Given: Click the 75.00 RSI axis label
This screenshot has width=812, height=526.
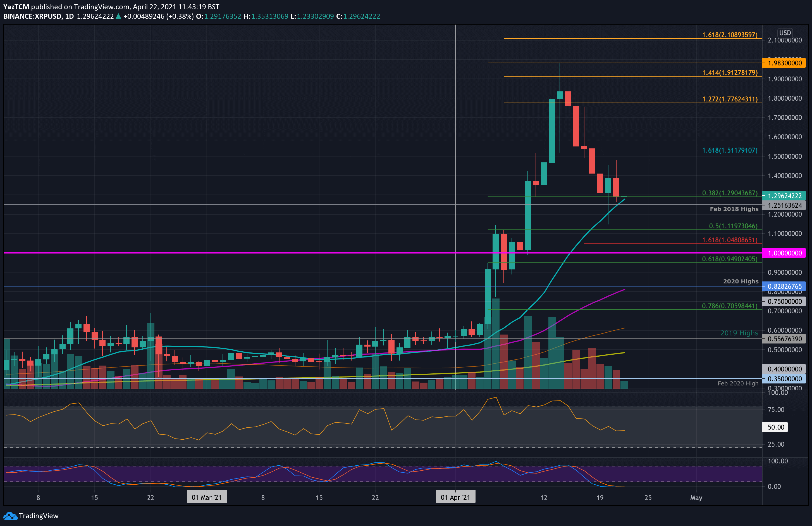Looking at the screenshot, I should click(x=776, y=409).
